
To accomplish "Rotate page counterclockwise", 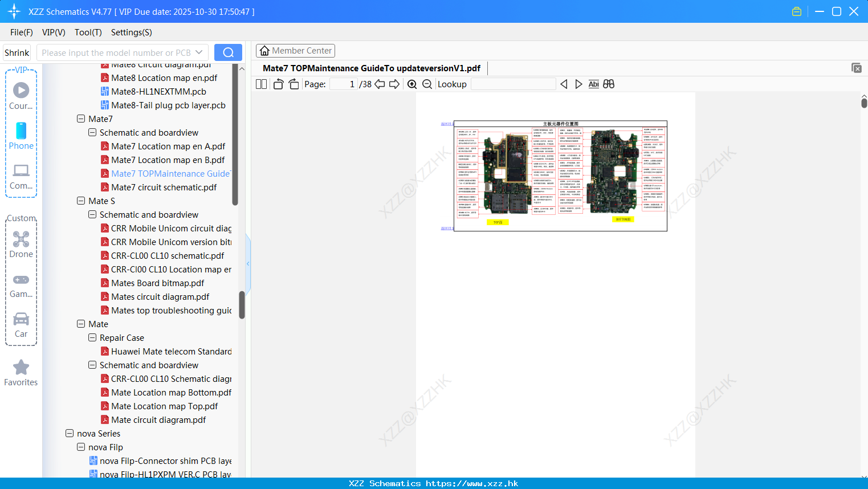I will click(279, 84).
